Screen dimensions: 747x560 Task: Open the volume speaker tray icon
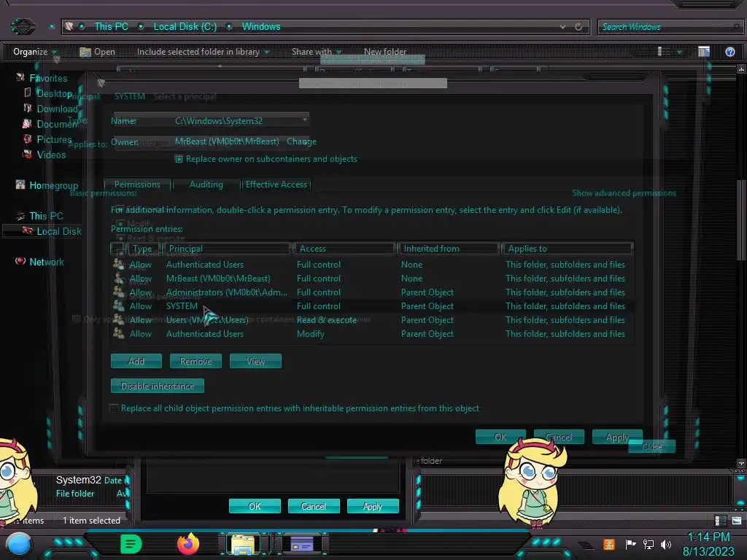point(666,544)
